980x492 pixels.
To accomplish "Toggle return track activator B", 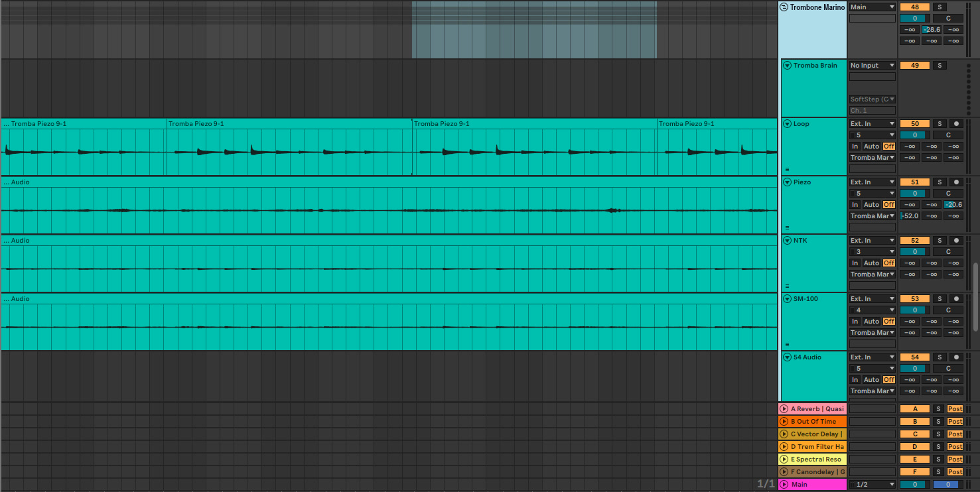I will pos(914,422).
